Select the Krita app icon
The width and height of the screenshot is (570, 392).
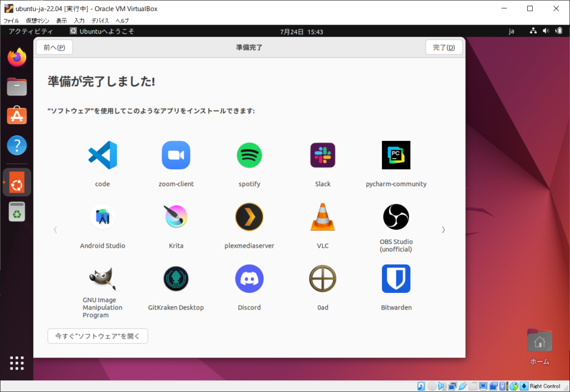176,217
